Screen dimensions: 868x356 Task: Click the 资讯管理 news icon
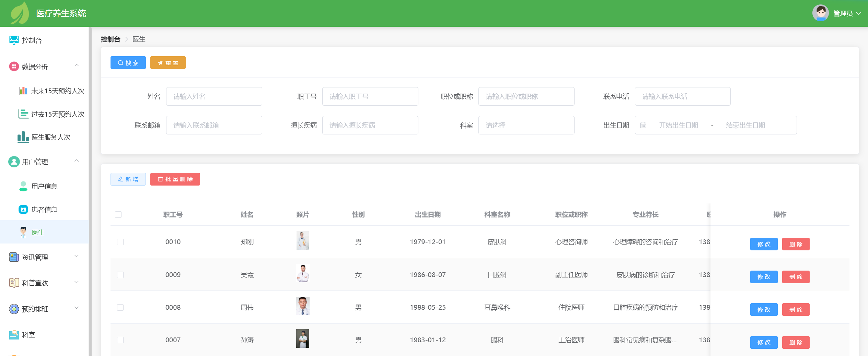click(14, 257)
